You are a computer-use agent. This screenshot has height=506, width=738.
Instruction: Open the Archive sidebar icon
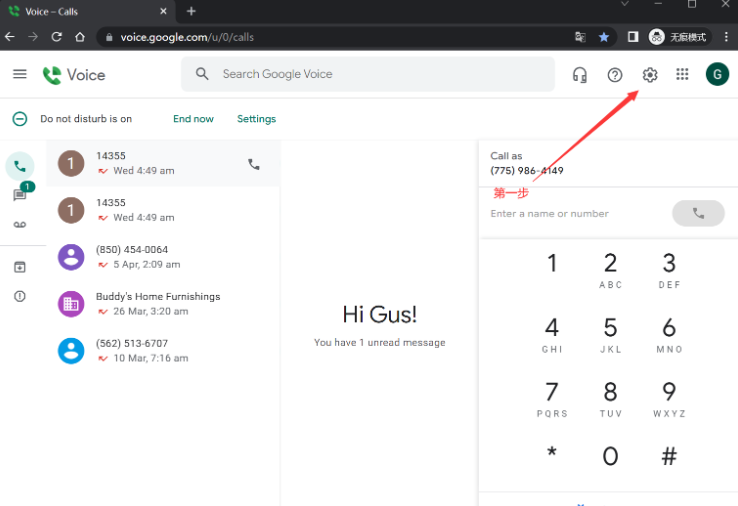tap(20, 267)
